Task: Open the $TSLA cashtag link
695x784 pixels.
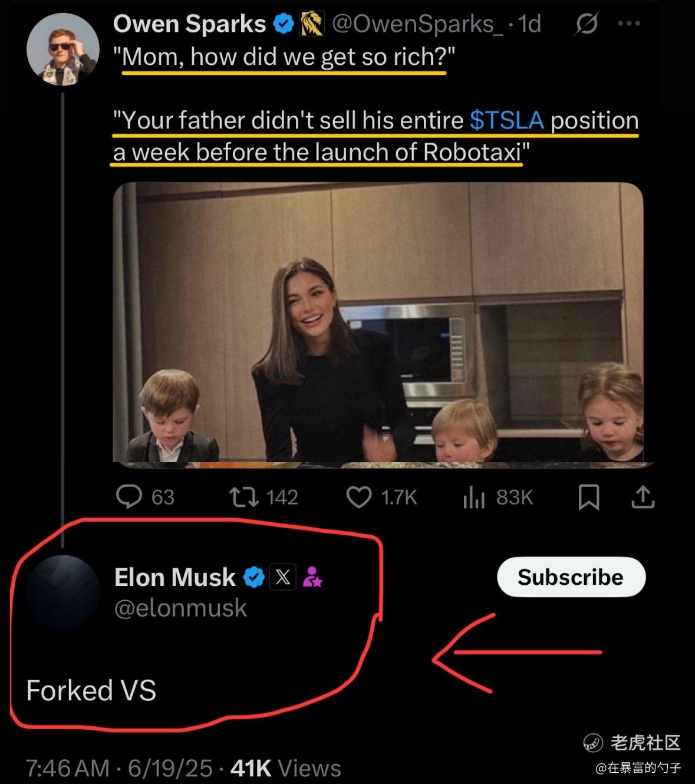Action: pos(506,120)
